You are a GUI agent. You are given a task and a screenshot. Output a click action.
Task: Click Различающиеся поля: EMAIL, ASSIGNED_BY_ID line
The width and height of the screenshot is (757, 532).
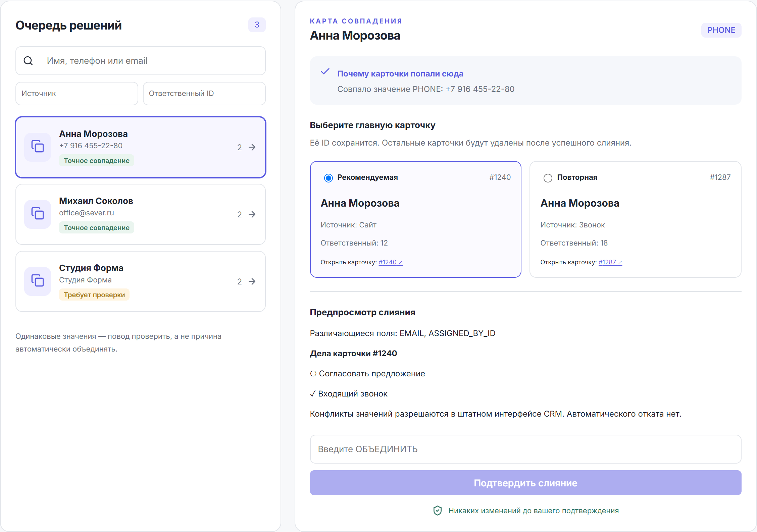pyautogui.click(x=403, y=333)
